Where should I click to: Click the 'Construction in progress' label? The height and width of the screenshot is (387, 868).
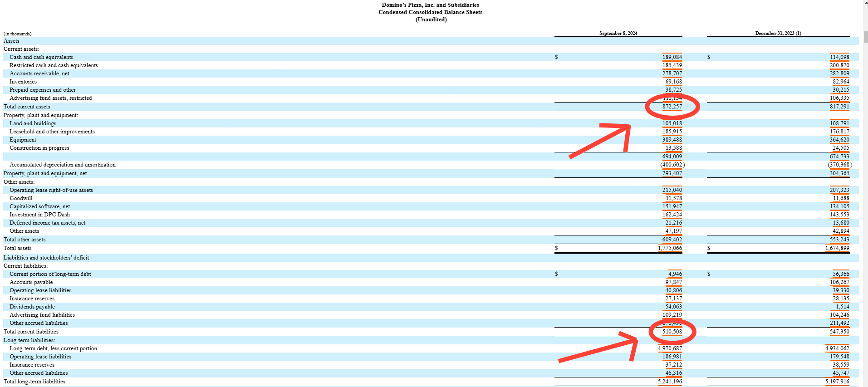click(x=39, y=148)
